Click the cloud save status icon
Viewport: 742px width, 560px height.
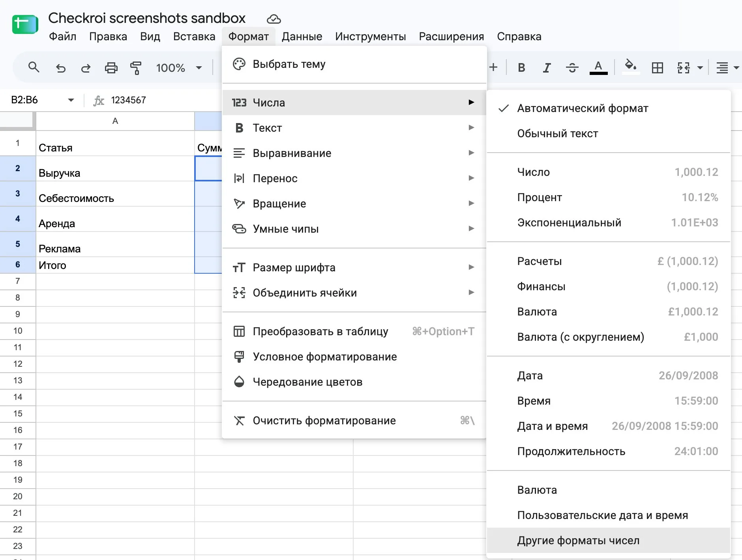pyautogui.click(x=274, y=19)
